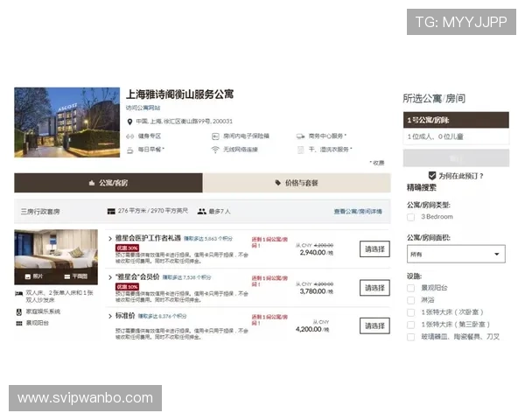Click the bed icon under room photo
525x420 pixels.
pyautogui.click(x=19, y=294)
